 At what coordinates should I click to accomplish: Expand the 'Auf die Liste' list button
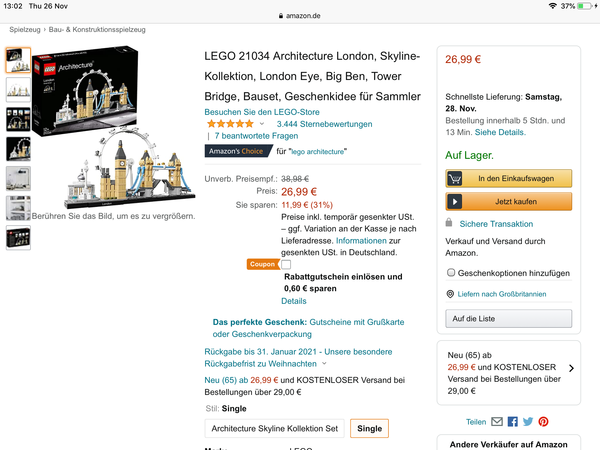(x=509, y=318)
